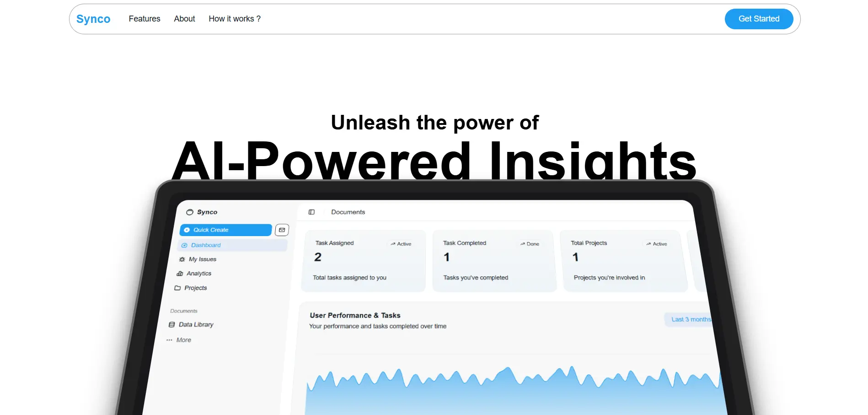Click the Data Library database icon
The width and height of the screenshot is (868, 415).
pos(171,324)
